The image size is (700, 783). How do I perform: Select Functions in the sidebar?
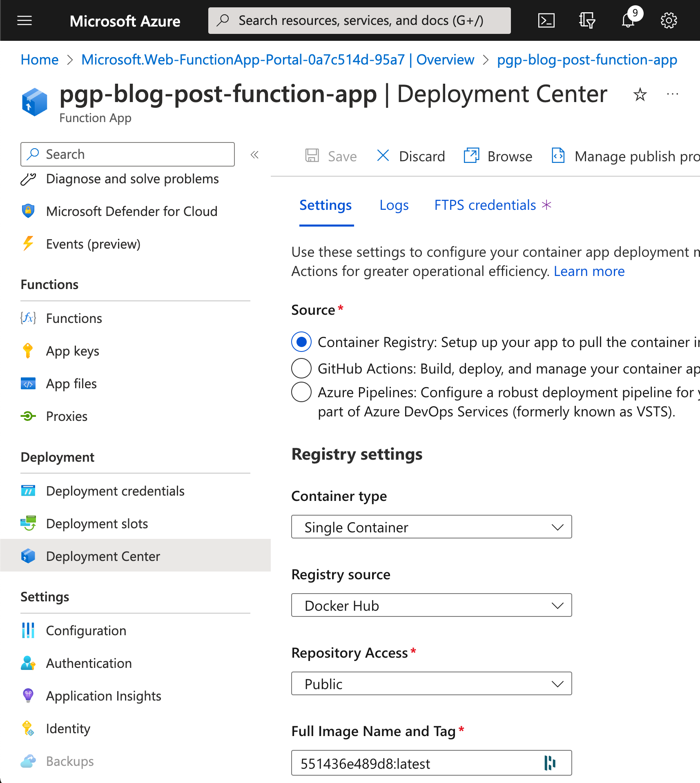(x=74, y=318)
